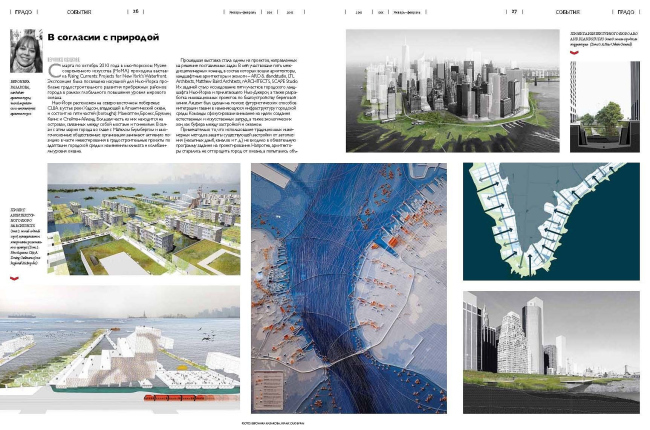Click the author portrait photo
650x430 pixels.
click(22, 45)
